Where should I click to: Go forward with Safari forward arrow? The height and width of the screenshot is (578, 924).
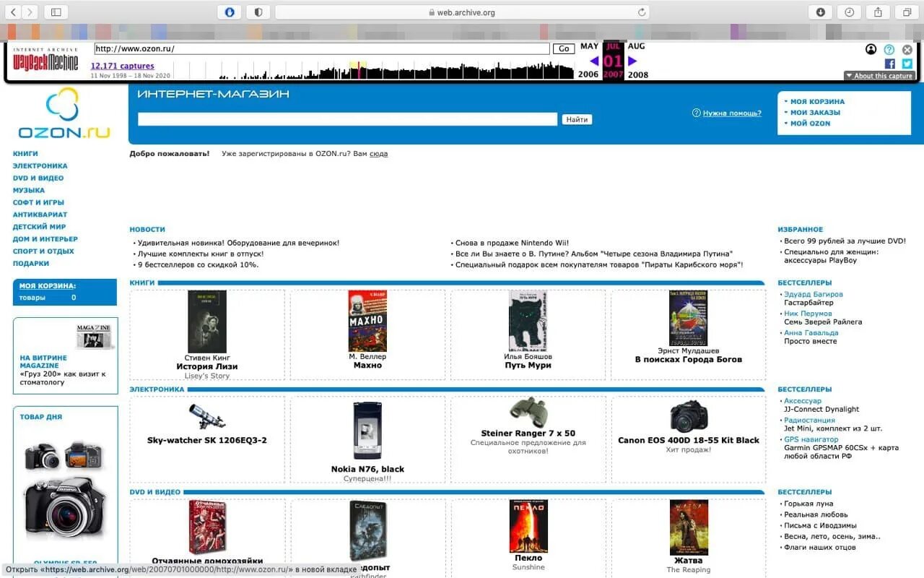(x=30, y=12)
